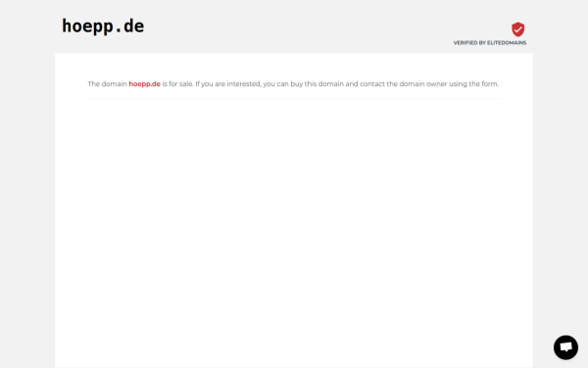Click the red verified shield icon
Image resolution: width=588 pixels, height=368 pixels.
[517, 29]
